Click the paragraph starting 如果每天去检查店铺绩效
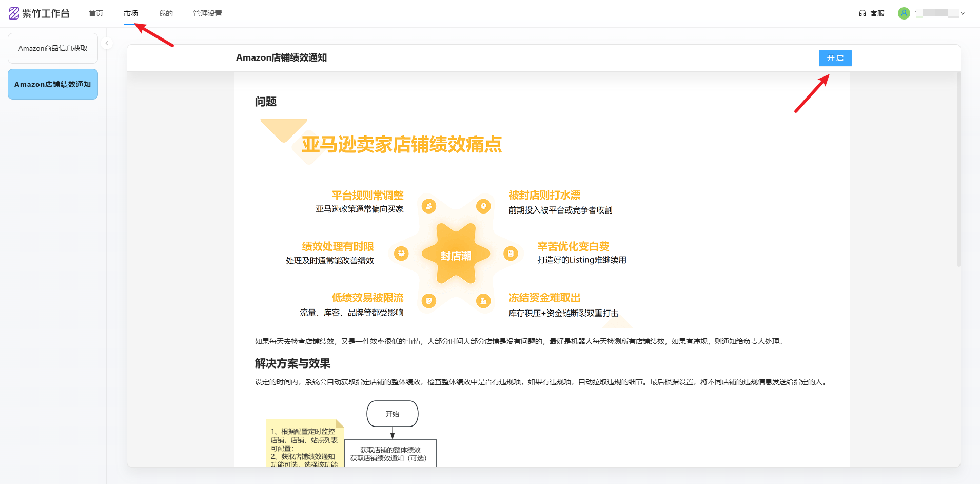This screenshot has width=980, height=484. click(x=520, y=341)
